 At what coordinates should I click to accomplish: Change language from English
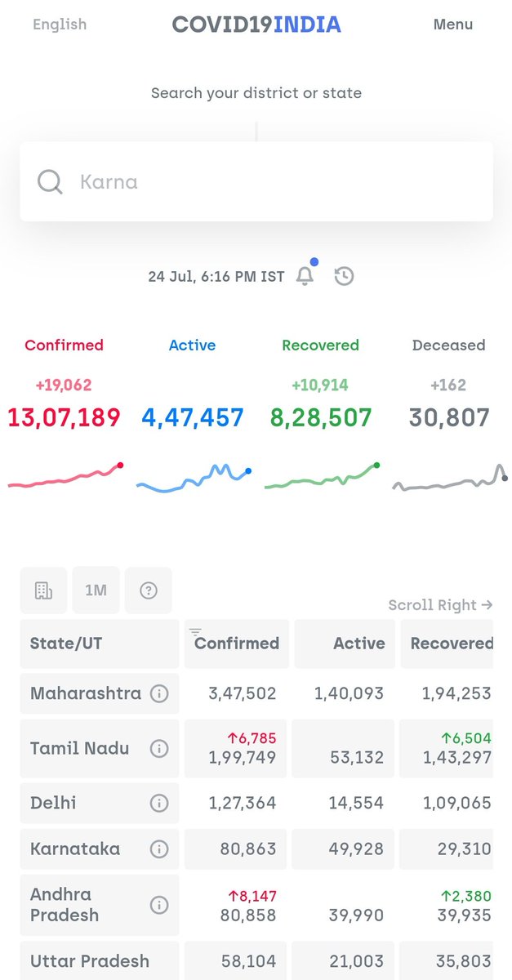pyautogui.click(x=60, y=24)
